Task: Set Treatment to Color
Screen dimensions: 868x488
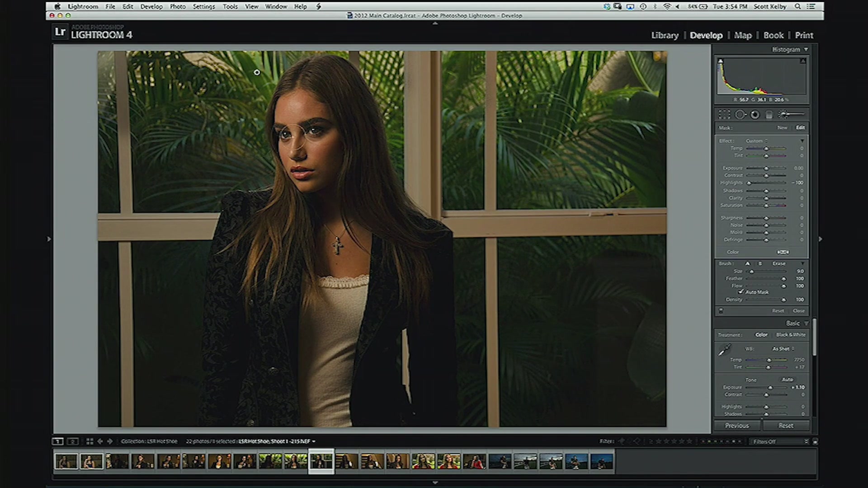Action: click(761, 335)
